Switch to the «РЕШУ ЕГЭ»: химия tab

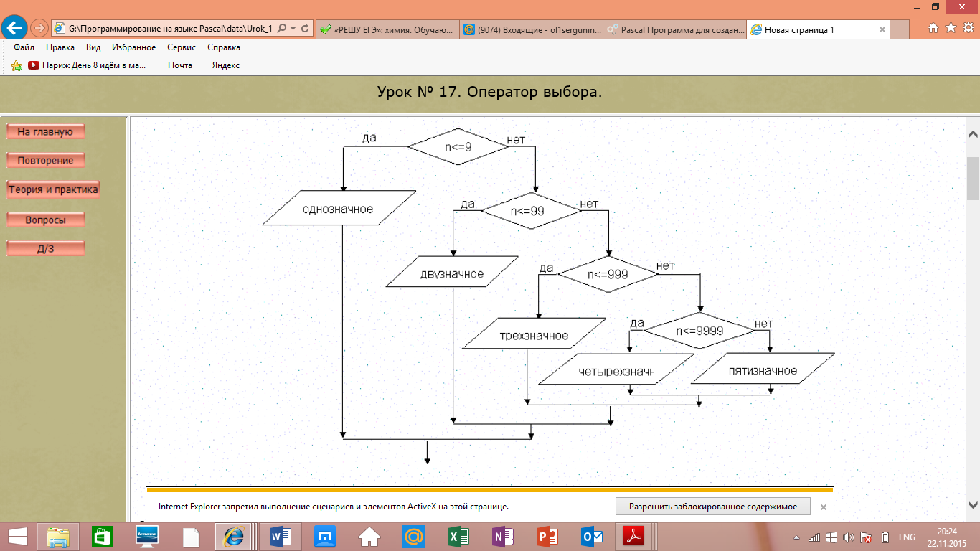tap(386, 29)
